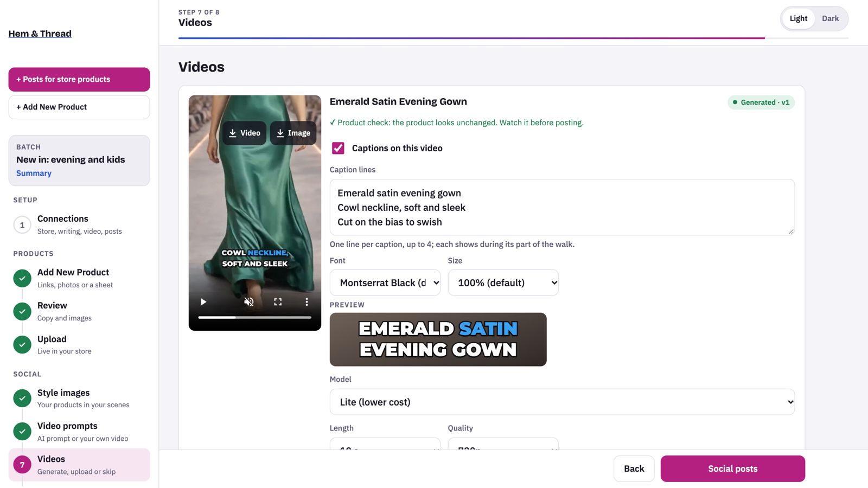Open the caption Size dropdown
Image resolution: width=868 pixels, height=488 pixels.
[503, 282]
